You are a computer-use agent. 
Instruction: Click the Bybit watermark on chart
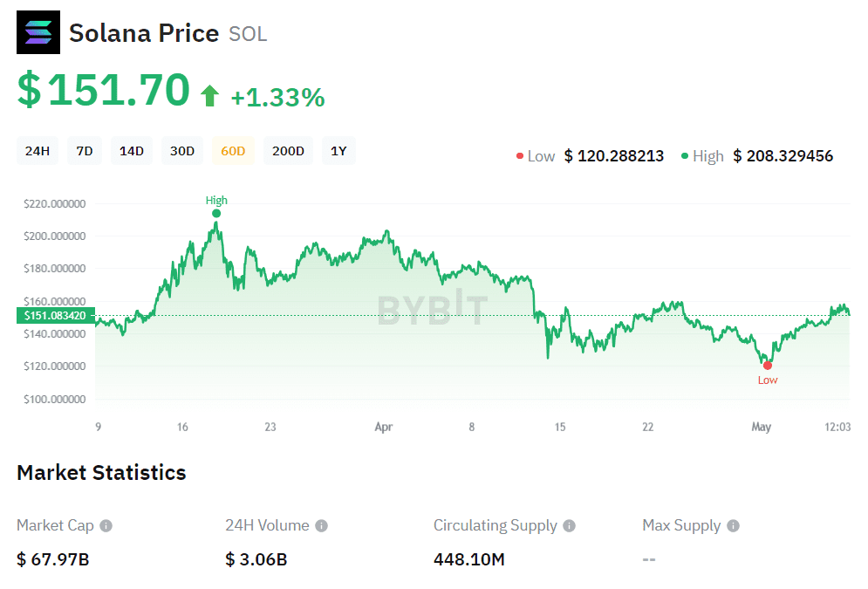tap(431, 310)
